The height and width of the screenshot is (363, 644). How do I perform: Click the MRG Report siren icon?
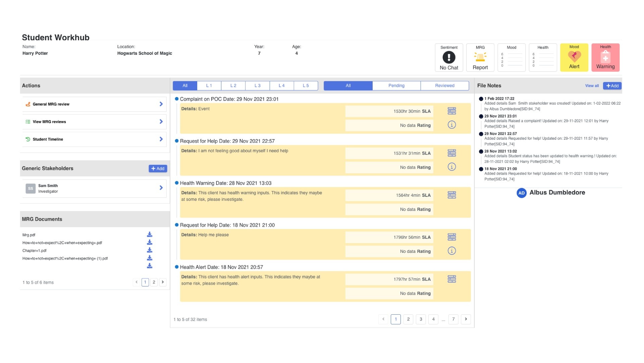tap(480, 57)
